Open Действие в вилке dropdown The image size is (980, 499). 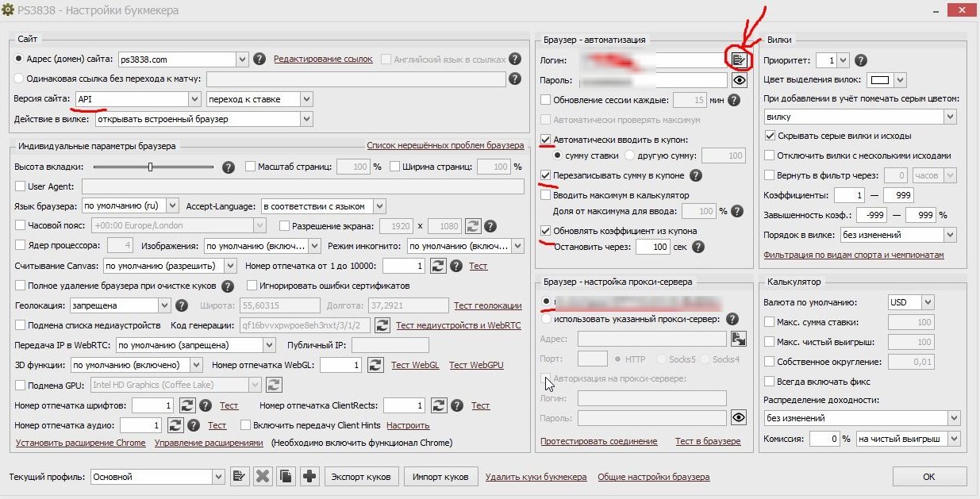[204, 119]
